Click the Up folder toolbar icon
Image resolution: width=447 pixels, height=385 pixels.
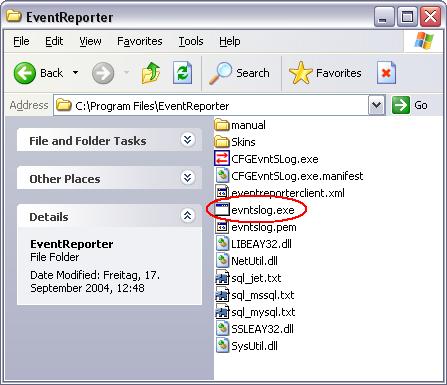point(151,73)
